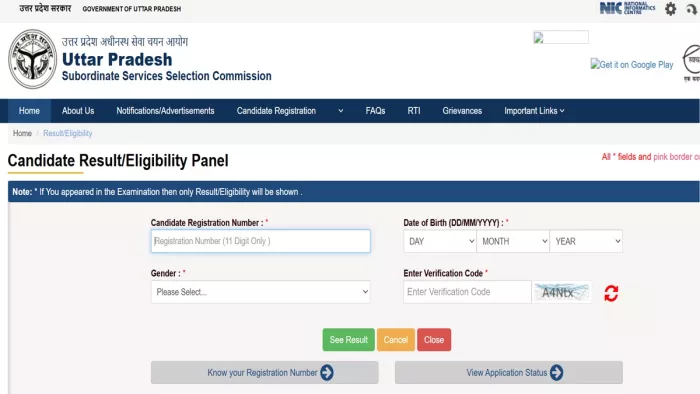Expand the Gender Please Select dropdown
The height and width of the screenshot is (394, 700).
pyautogui.click(x=261, y=292)
